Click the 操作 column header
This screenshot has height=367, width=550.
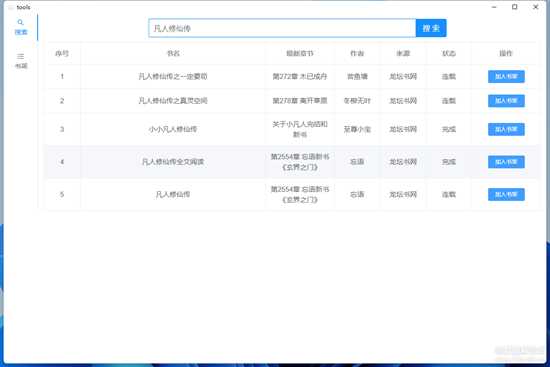tap(506, 53)
